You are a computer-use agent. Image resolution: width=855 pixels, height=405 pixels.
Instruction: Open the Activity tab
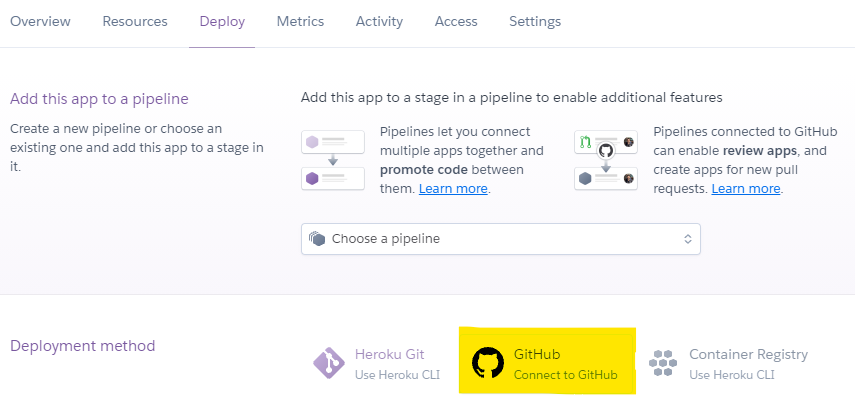point(379,22)
